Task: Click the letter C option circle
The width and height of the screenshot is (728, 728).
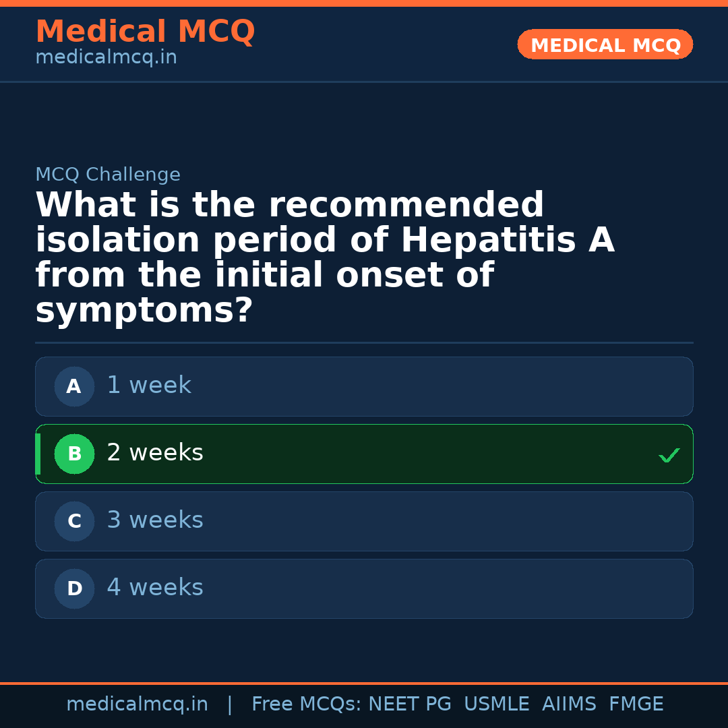Action: point(74,522)
